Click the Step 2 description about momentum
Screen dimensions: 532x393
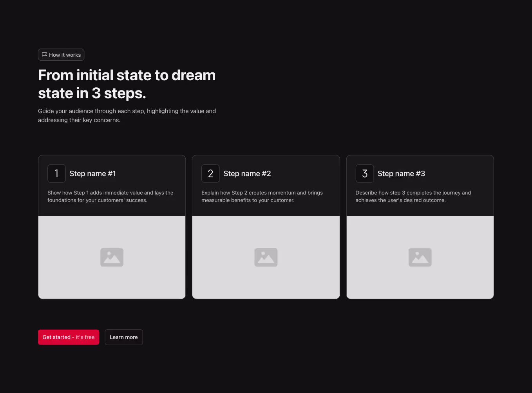click(262, 196)
